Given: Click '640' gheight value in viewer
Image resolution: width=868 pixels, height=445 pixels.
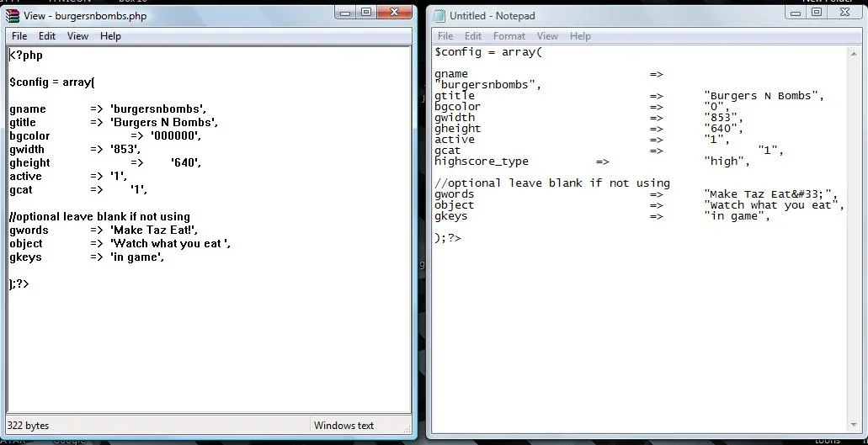Looking at the screenshot, I should (186, 163).
